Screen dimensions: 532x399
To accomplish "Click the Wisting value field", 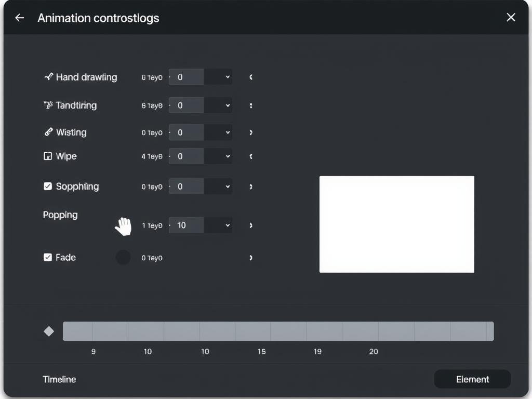I will point(187,132).
